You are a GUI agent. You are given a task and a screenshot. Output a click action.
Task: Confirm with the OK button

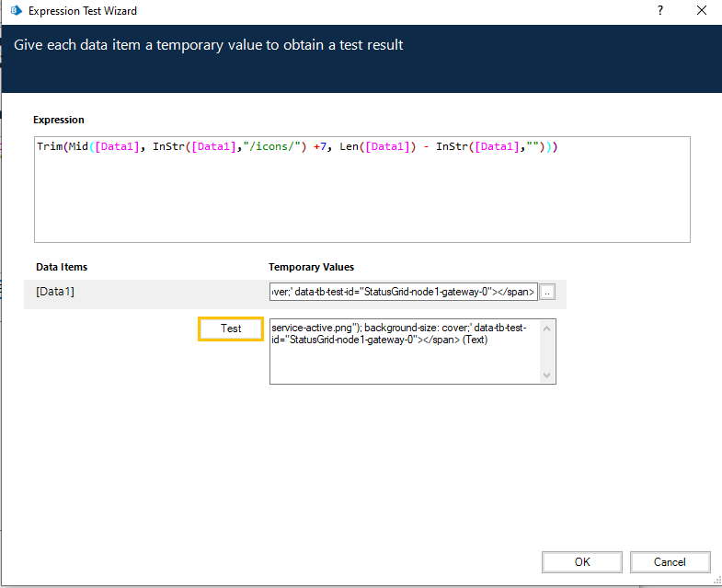pos(581,562)
